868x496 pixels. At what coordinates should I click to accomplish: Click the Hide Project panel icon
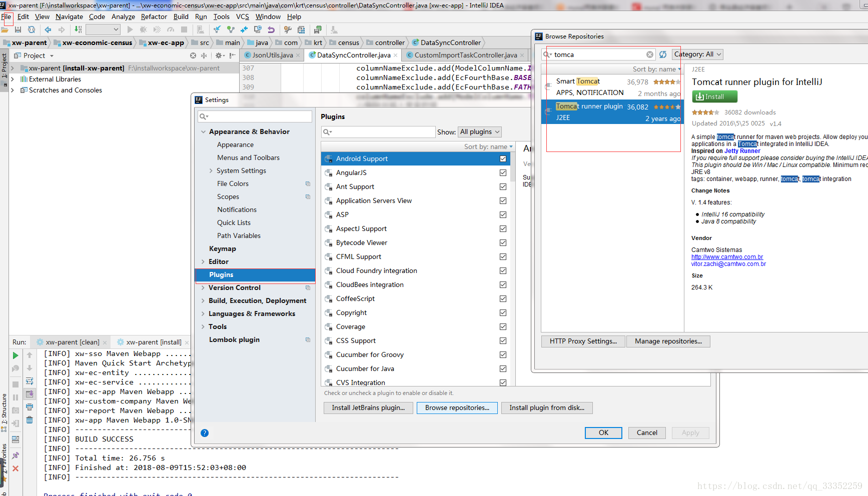coord(232,55)
